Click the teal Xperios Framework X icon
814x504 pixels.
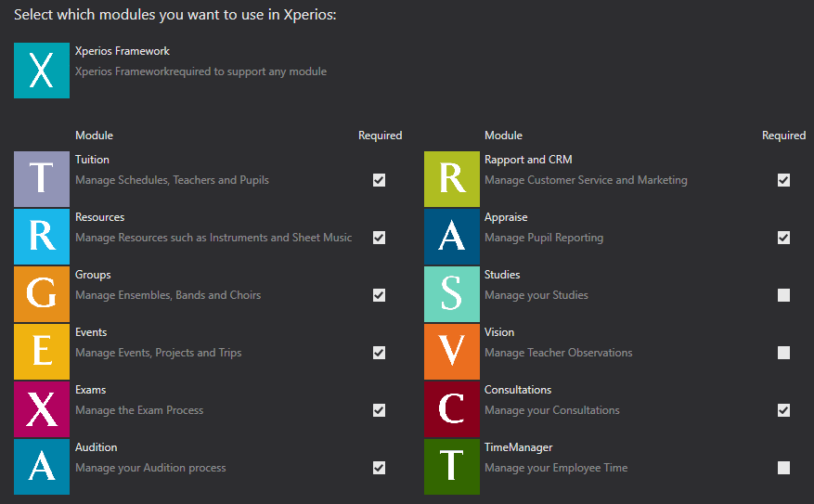coord(42,71)
